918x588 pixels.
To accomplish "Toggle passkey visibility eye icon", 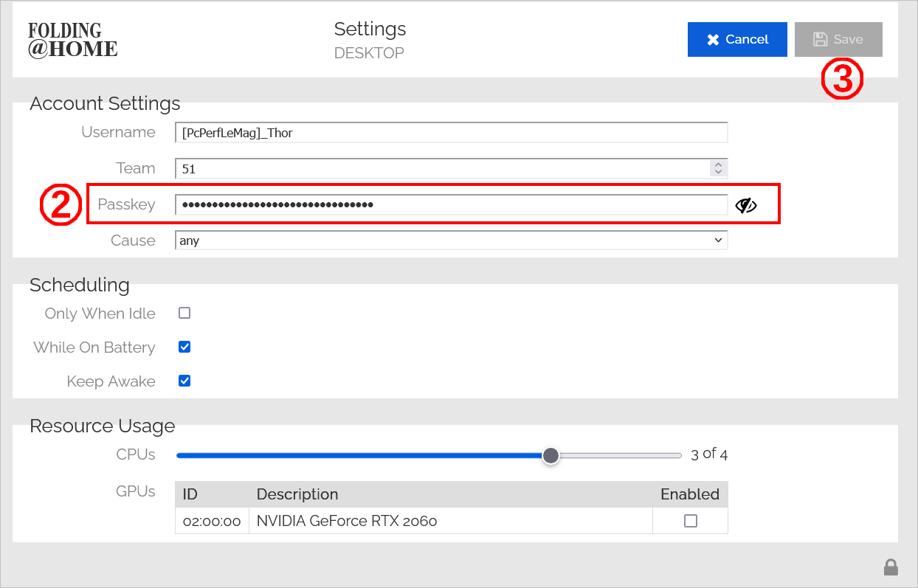I will pos(746,205).
